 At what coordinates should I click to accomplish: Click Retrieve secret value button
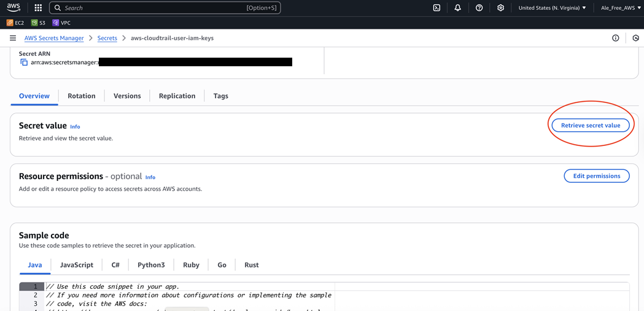(x=591, y=126)
